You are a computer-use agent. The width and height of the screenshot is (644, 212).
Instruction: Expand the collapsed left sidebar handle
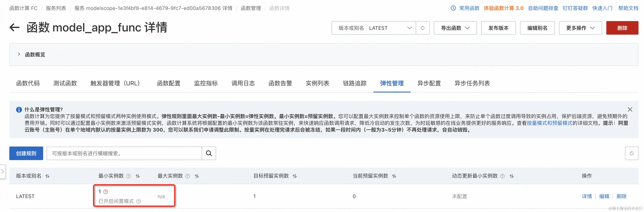click(3, 171)
